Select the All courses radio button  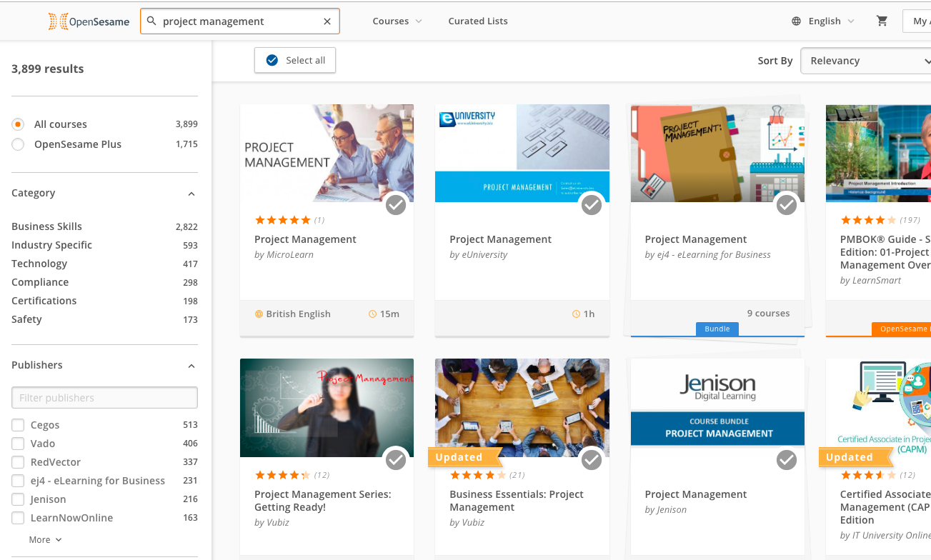[x=18, y=124]
